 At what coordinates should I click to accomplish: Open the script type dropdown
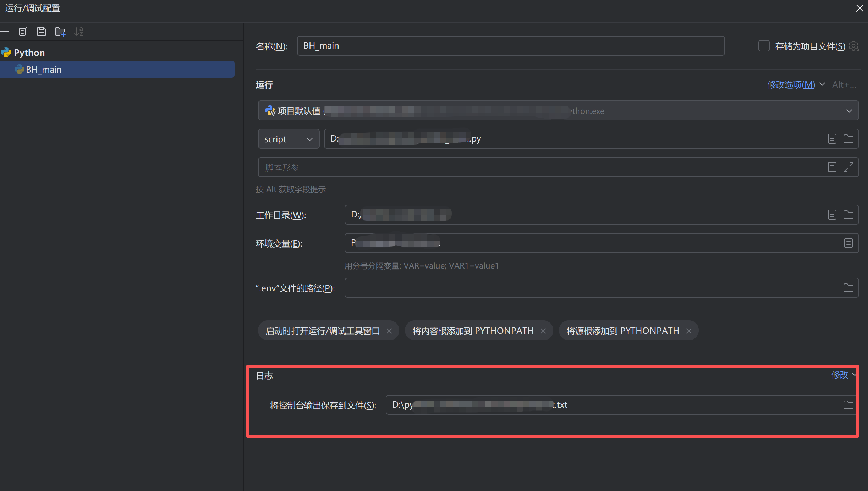(x=288, y=139)
